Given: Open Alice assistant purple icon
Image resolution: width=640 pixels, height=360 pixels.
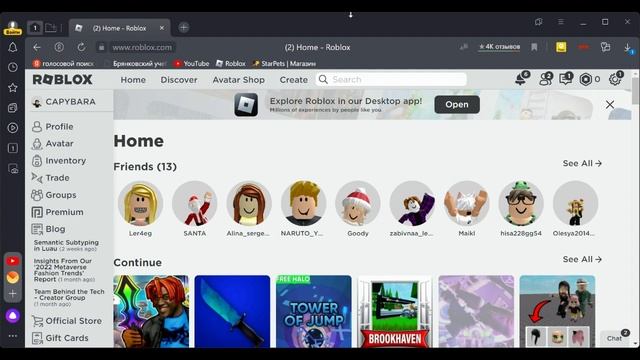Looking at the screenshot, I should coord(13,316).
